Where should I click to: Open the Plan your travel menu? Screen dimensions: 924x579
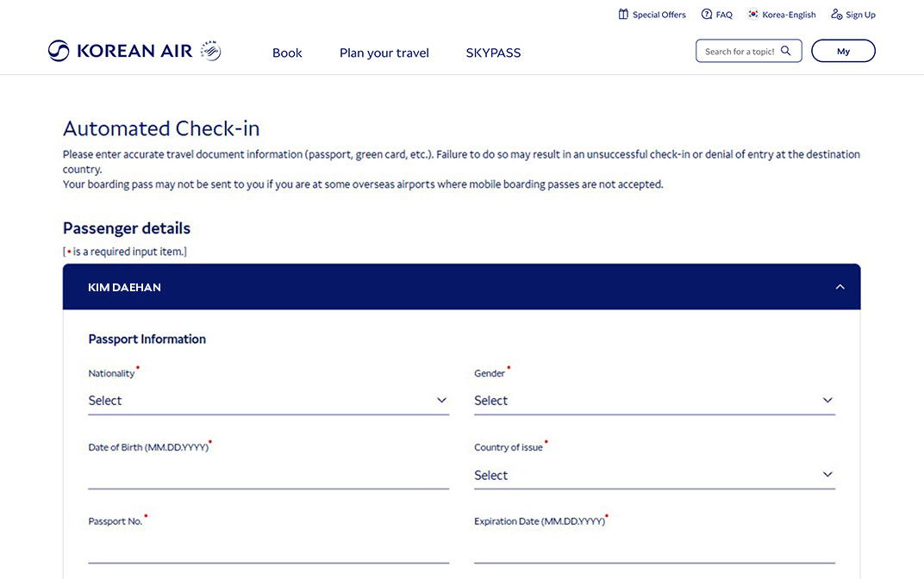click(x=384, y=53)
